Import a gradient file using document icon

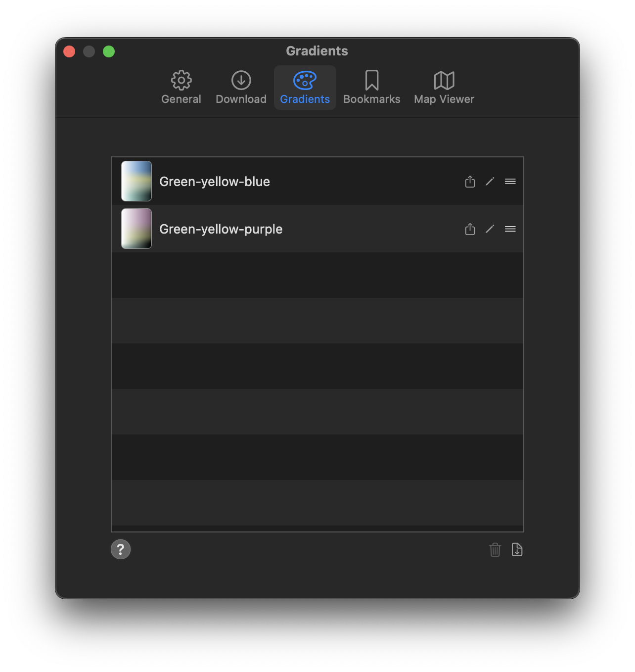pyautogui.click(x=517, y=550)
